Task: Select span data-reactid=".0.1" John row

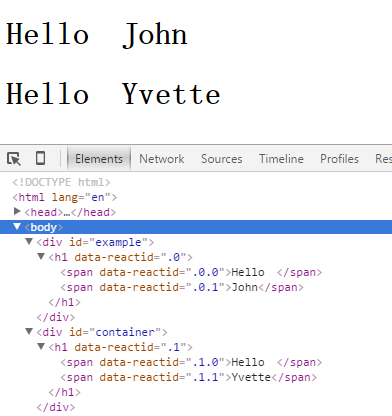Action: click(x=182, y=287)
